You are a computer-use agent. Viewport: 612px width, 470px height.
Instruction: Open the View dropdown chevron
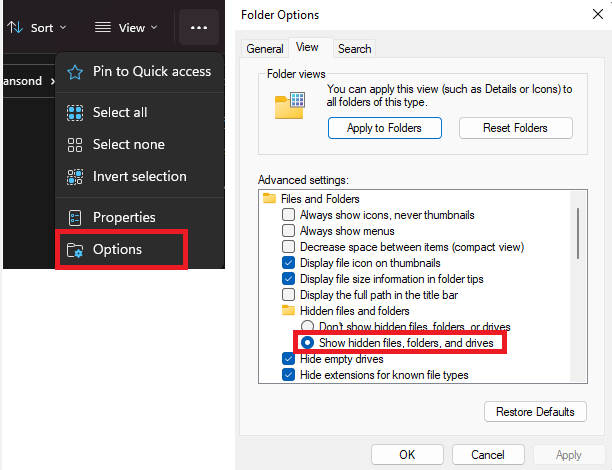coord(154,27)
